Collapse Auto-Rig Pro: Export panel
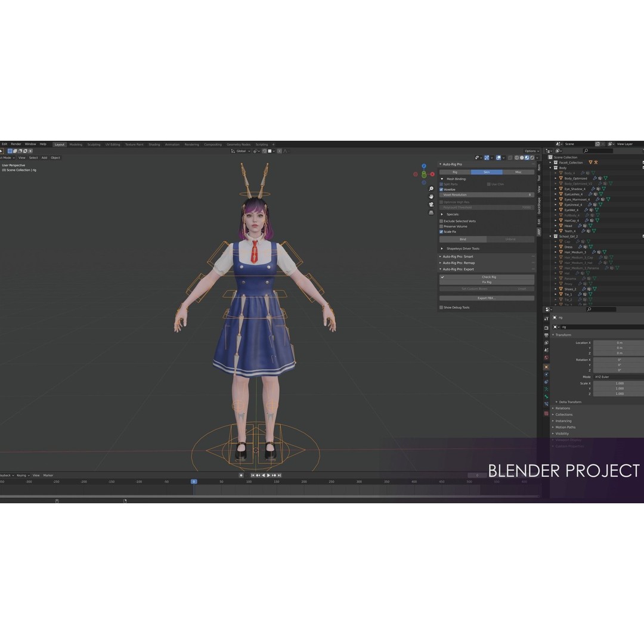Viewport: 644px width, 644px height. [440, 269]
